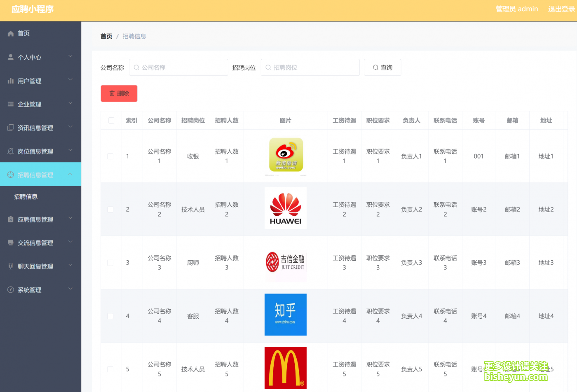Image resolution: width=577 pixels, height=392 pixels.
Task: Open 企业管理 menu item
Action: [x=40, y=104]
